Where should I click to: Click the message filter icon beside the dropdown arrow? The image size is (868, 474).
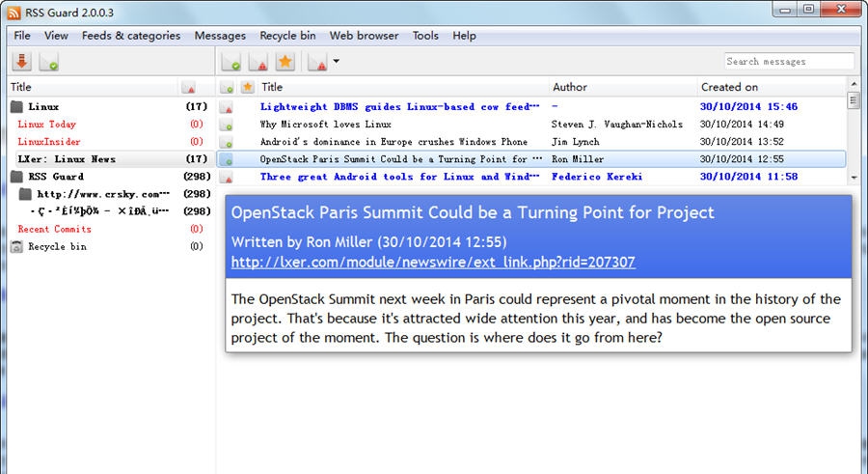tap(317, 61)
